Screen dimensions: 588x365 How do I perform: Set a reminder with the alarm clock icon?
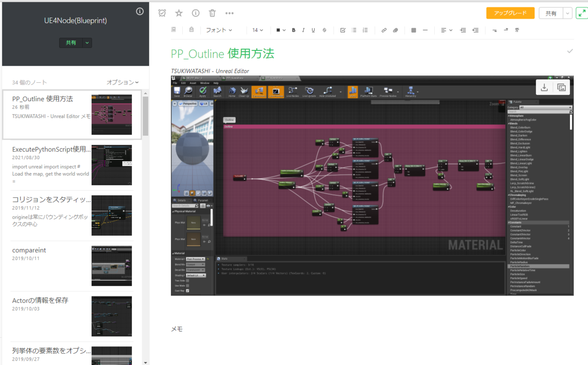(x=162, y=13)
